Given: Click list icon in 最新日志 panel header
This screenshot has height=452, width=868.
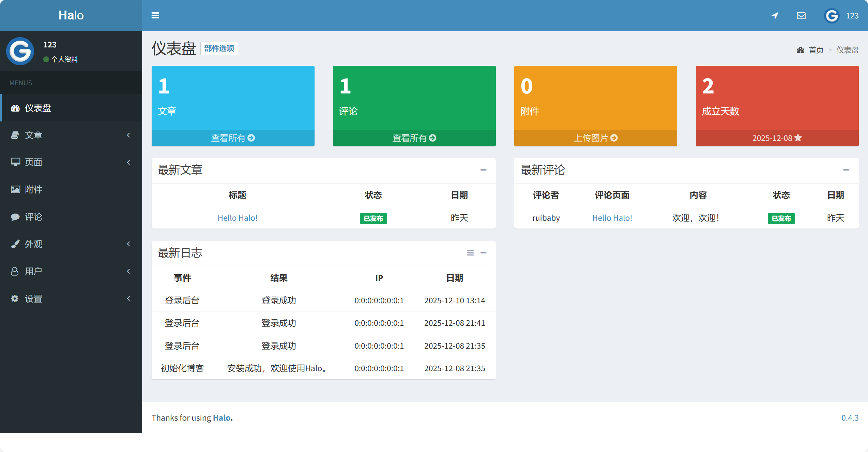Looking at the screenshot, I should 470,253.
